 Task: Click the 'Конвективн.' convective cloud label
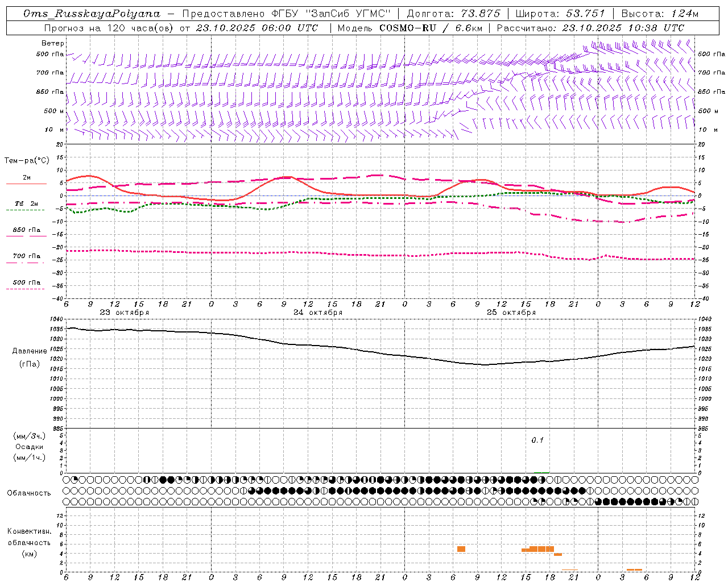(x=30, y=531)
